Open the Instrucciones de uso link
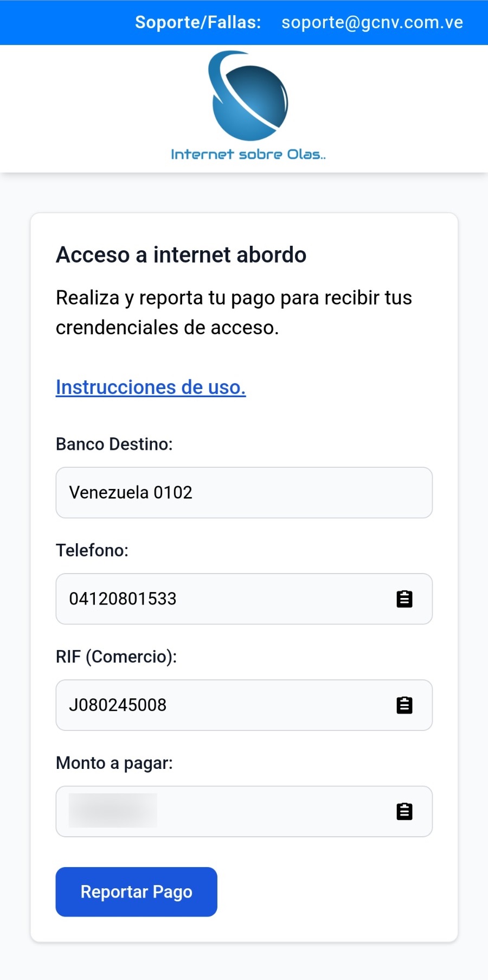 click(151, 387)
